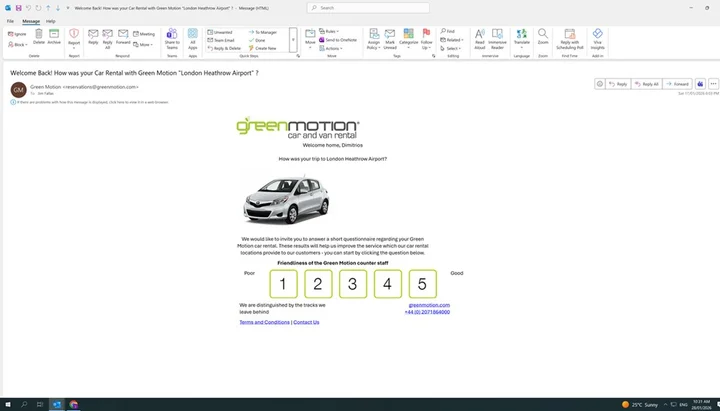Open the Select dropdown
The height and width of the screenshot is (411, 720).
[450, 48]
